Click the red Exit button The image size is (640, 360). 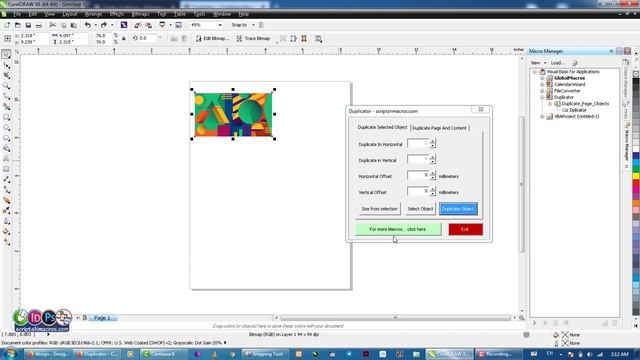click(465, 229)
